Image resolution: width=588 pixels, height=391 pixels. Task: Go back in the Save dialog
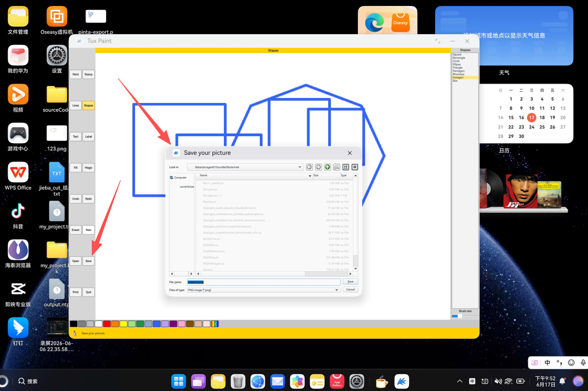(309, 167)
